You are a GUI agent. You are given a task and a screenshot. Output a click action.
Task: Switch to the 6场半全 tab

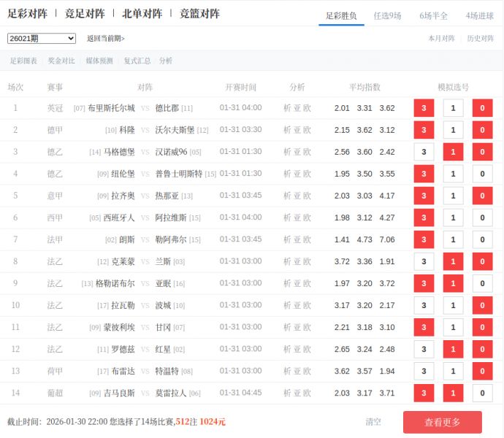(x=434, y=15)
